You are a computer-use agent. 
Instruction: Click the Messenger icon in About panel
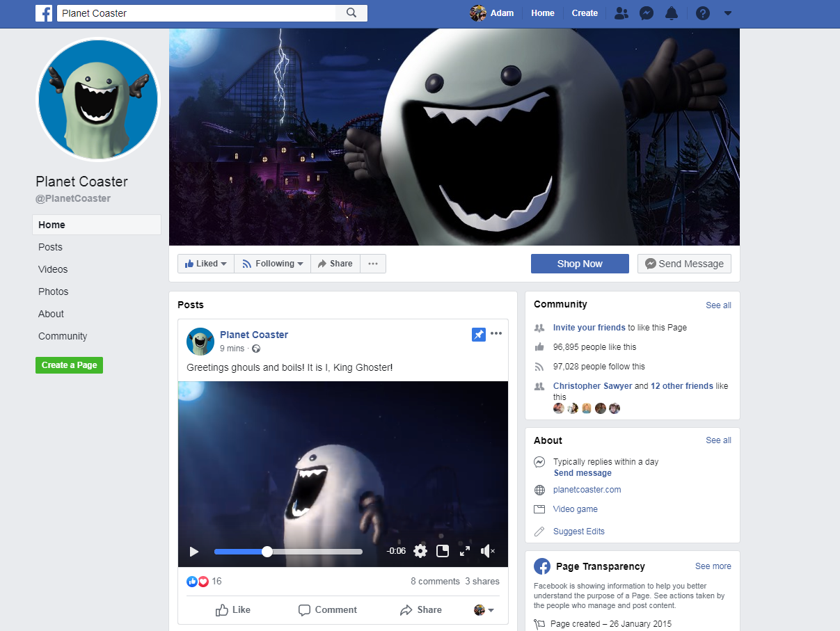pos(539,462)
